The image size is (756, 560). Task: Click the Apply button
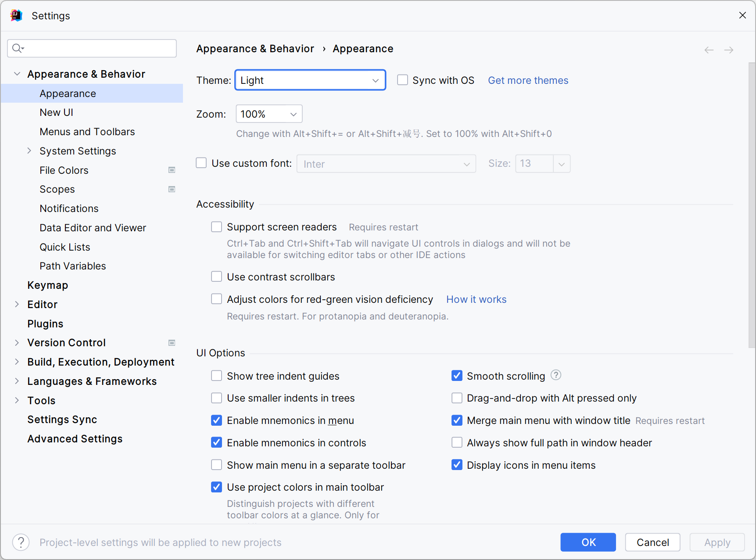(x=717, y=542)
